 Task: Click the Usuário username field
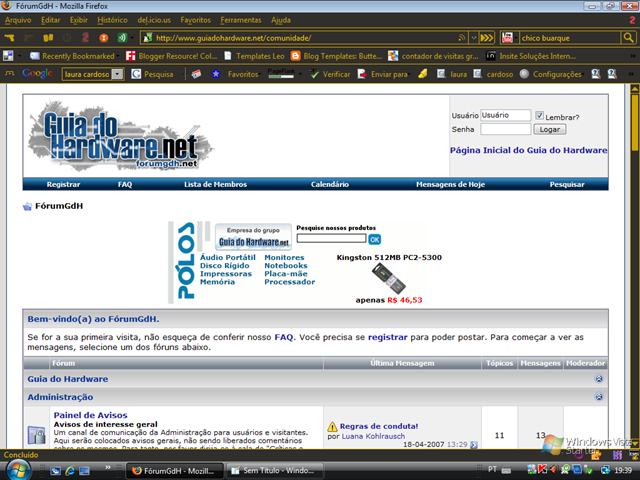click(505, 115)
